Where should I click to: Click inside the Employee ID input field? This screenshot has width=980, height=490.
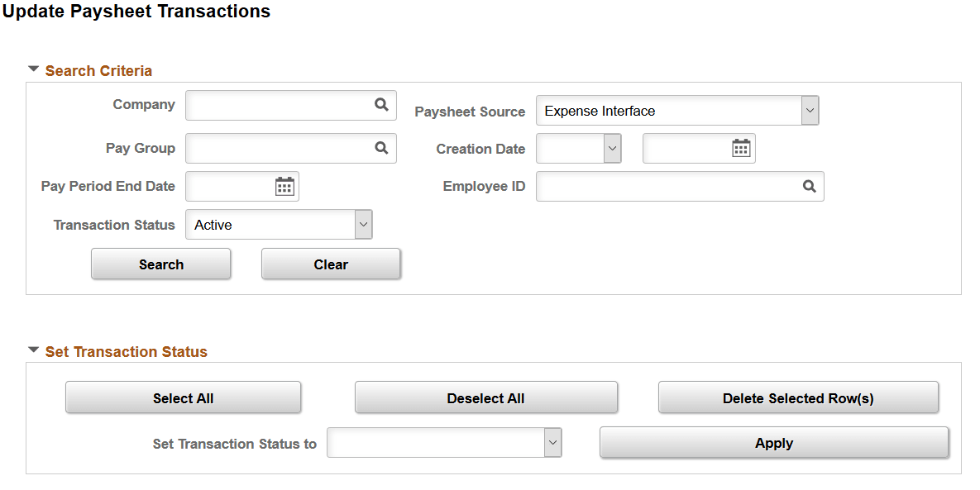point(662,186)
